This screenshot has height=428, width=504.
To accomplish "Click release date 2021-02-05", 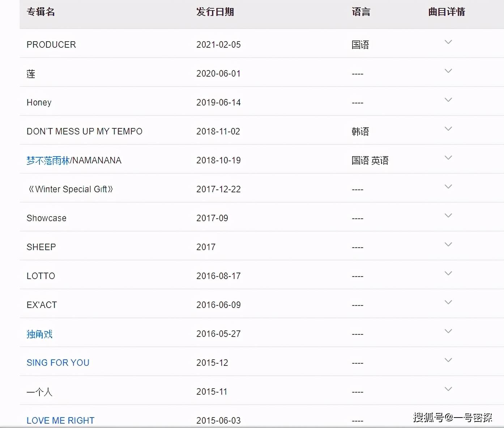I will (218, 44).
